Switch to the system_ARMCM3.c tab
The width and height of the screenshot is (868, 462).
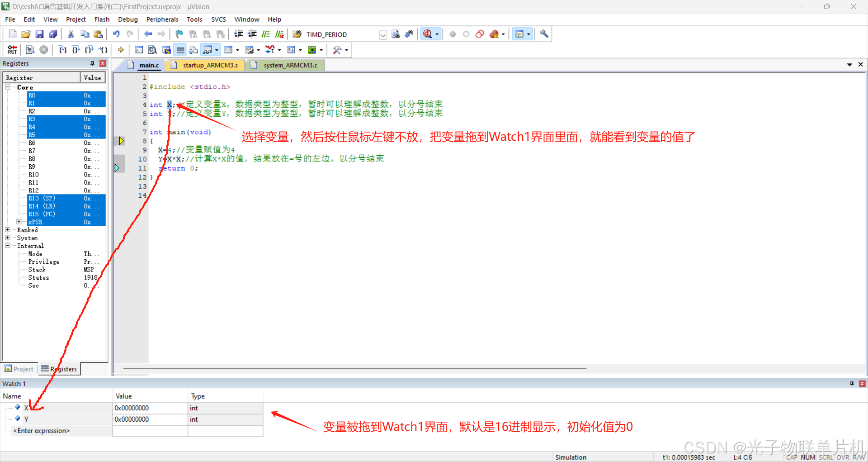[x=286, y=65]
